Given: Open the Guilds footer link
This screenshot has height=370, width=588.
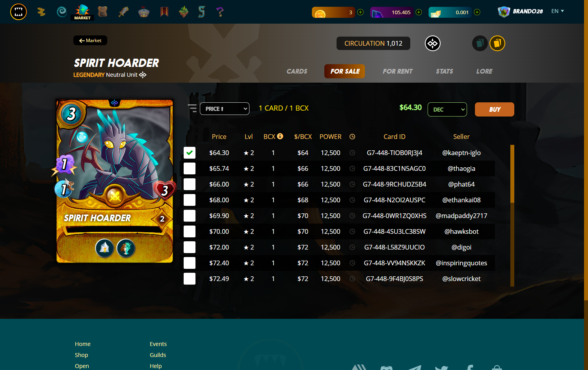Looking at the screenshot, I should click(x=158, y=355).
